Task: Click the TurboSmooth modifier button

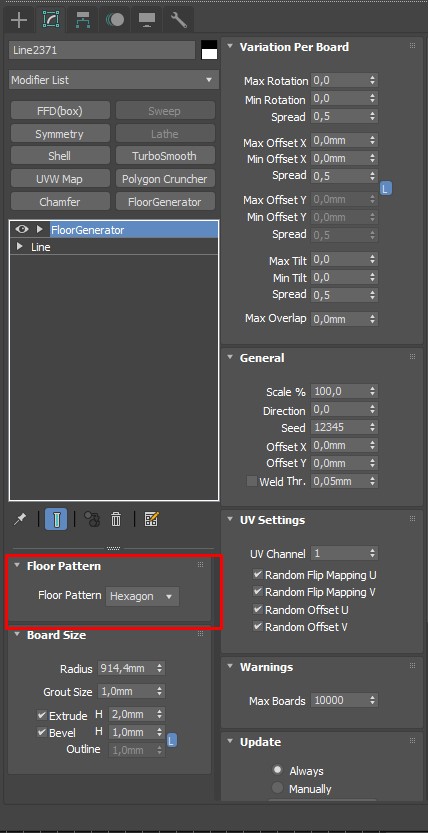Action: tap(165, 156)
